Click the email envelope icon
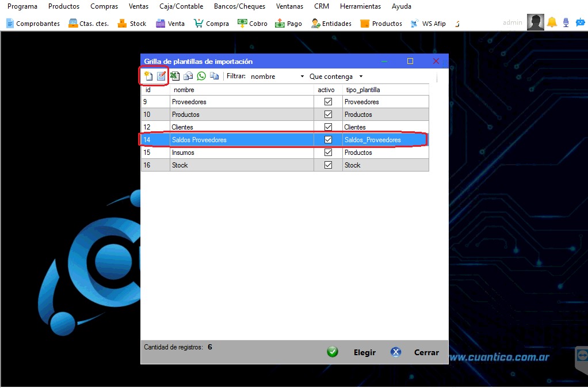This screenshot has height=388, width=588. (x=188, y=76)
